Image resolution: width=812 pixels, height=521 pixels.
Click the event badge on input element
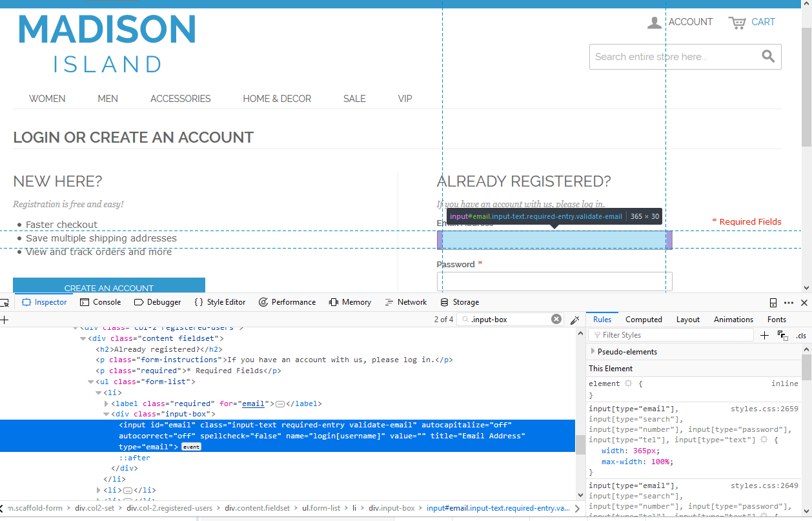click(x=191, y=447)
